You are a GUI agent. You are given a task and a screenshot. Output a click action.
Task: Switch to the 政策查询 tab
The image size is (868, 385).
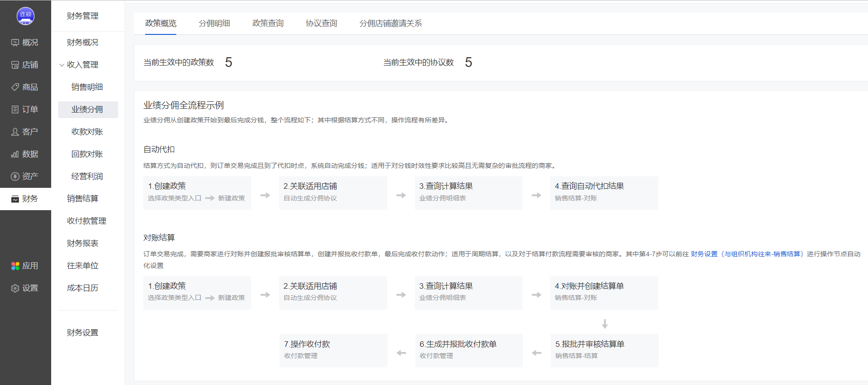coord(268,23)
